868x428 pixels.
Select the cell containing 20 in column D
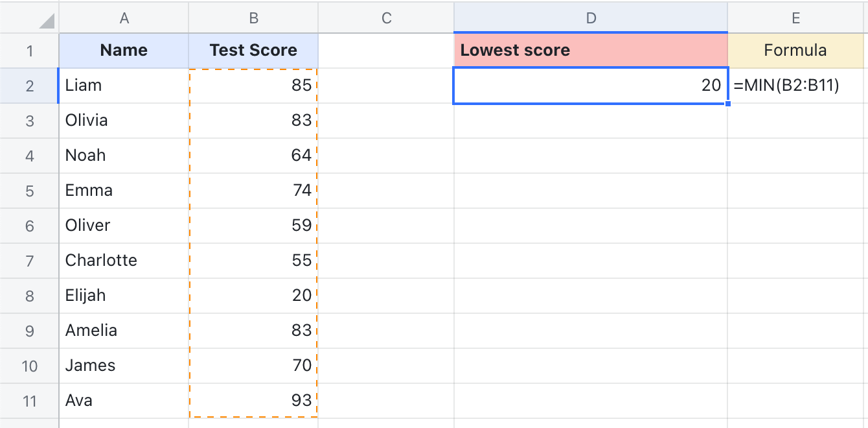pos(590,85)
